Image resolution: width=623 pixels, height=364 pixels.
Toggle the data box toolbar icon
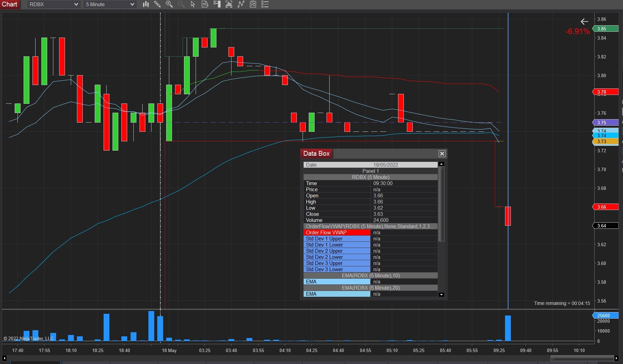(x=205, y=4)
